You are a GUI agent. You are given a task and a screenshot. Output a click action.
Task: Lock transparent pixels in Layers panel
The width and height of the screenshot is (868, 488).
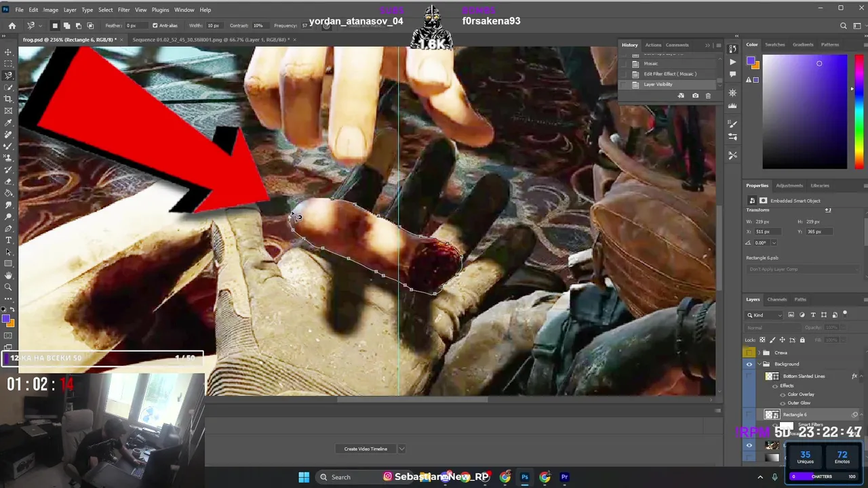tap(762, 340)
